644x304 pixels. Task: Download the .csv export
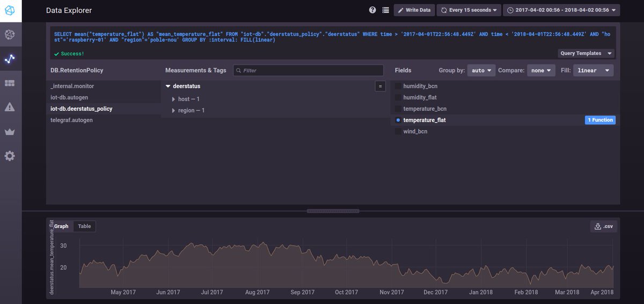(x=604, y=227)
